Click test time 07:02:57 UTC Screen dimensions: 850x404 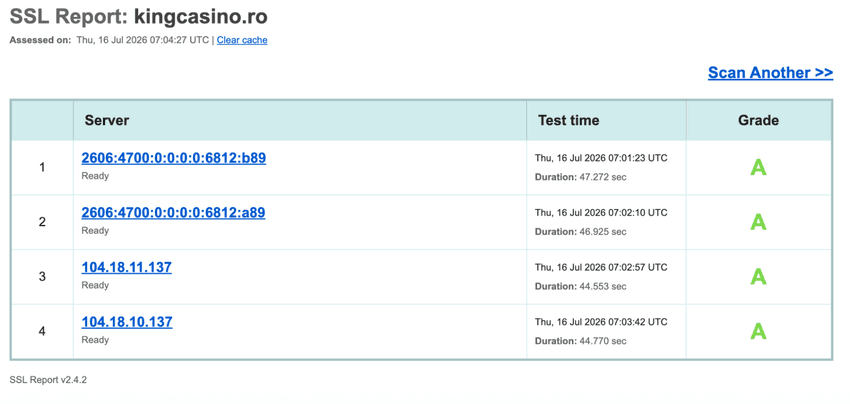(x=601, y=267)
